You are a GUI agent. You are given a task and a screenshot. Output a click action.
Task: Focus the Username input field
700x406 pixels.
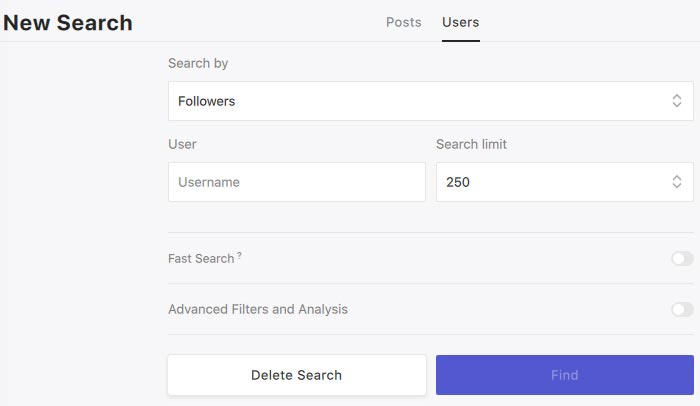pos(297,182)
